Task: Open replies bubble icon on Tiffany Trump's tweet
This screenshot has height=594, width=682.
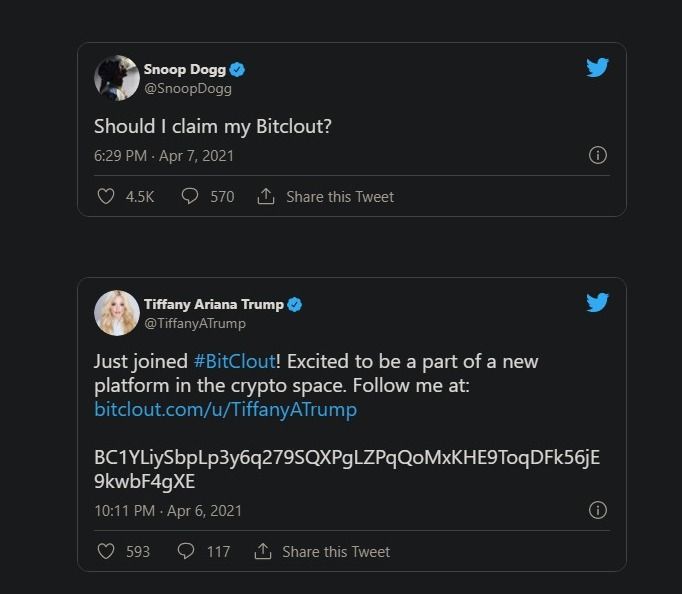Action: [186, 551]
